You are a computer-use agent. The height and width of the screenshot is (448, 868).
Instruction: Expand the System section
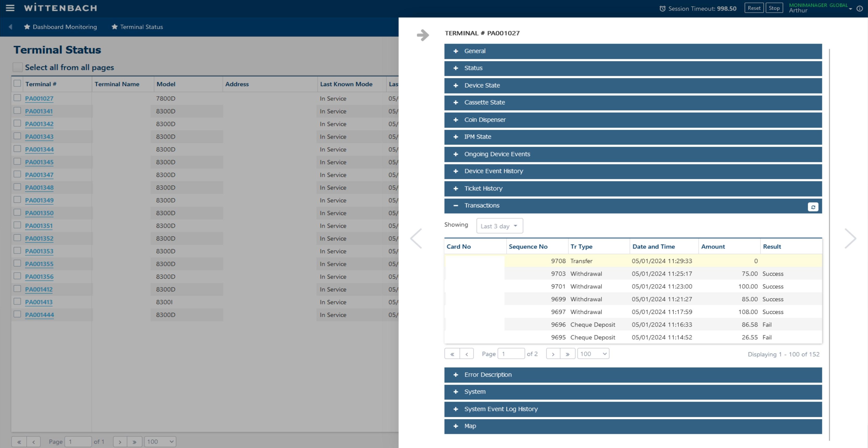pos(633,392)
